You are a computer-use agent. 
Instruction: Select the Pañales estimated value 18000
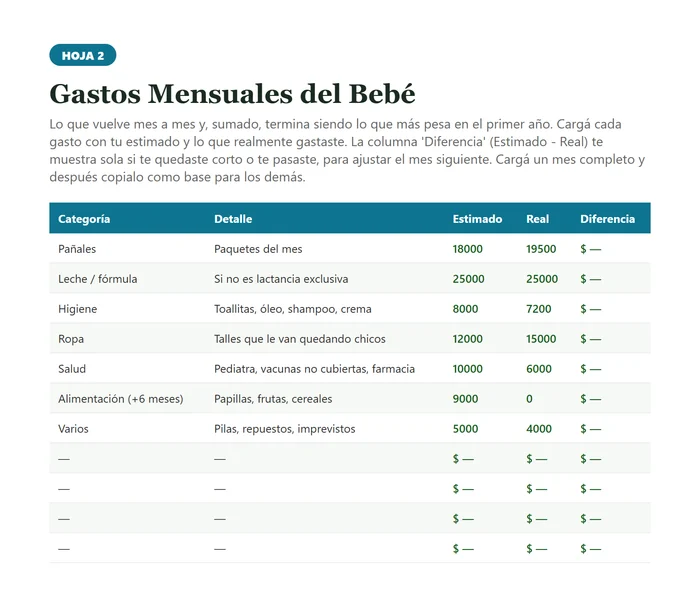point(467,249)
